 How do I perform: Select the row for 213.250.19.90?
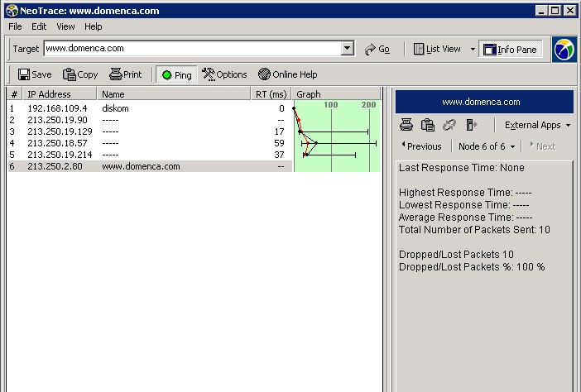150,120
